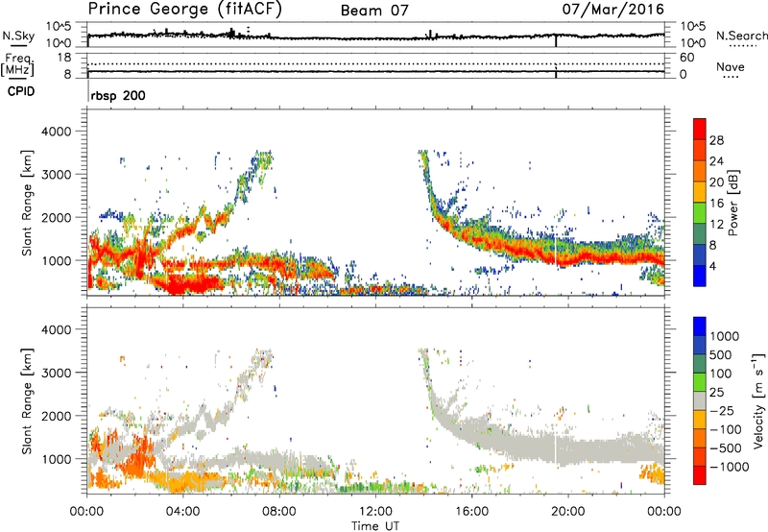Click the 'rbsp 200' CPID text

pos(118,95)
